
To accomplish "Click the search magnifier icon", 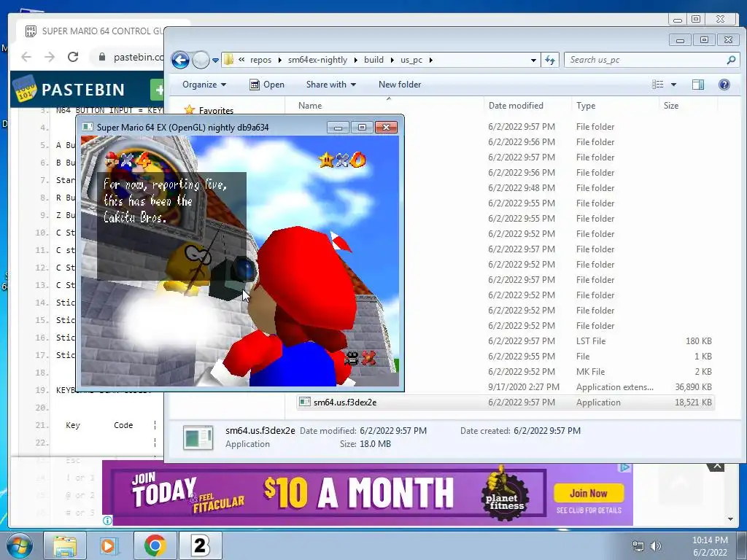I will click(x=731, y=60).
